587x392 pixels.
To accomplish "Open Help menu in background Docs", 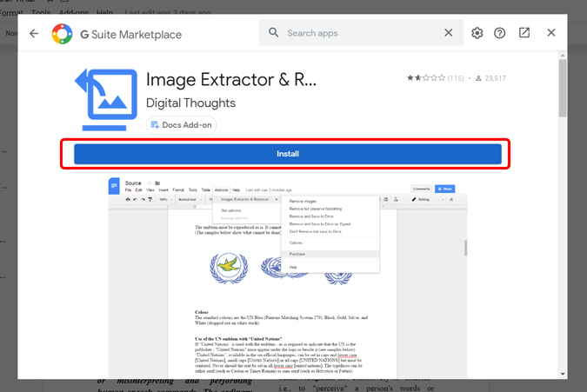I will click(x=105, y=12).
